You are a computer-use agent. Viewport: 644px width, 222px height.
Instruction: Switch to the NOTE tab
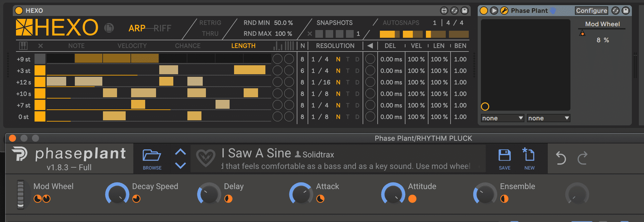[x=76, y=46]
